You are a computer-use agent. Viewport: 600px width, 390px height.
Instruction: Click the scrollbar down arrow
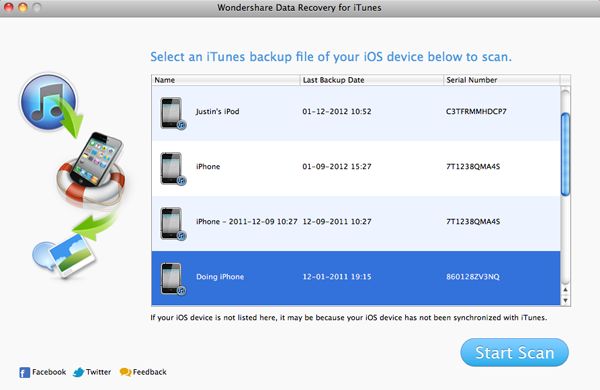point(565,300)
